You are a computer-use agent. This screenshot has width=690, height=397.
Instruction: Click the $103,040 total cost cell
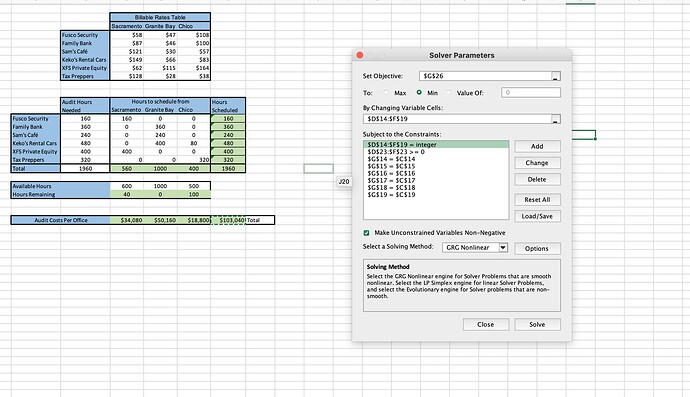(x=228, y=220)
